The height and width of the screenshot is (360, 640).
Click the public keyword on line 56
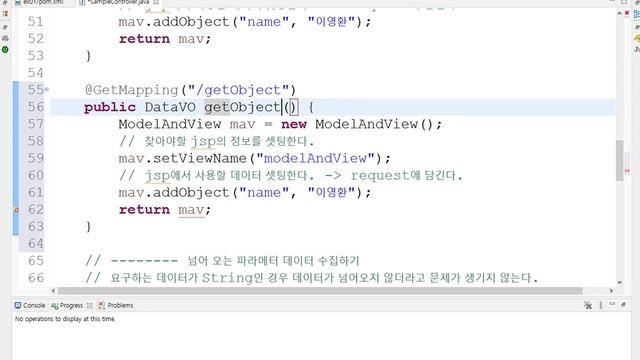tap(110, 107)
